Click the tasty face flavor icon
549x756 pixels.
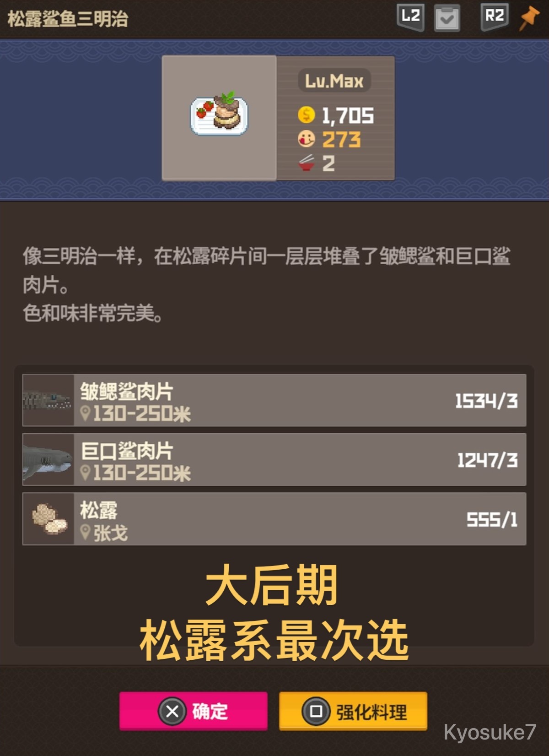click(306, 139)
